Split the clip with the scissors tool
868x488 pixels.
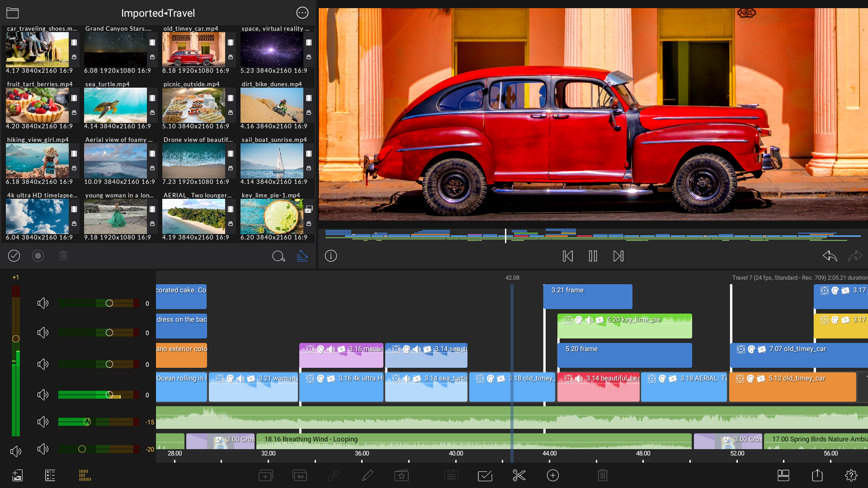click(x=519, y=475)
